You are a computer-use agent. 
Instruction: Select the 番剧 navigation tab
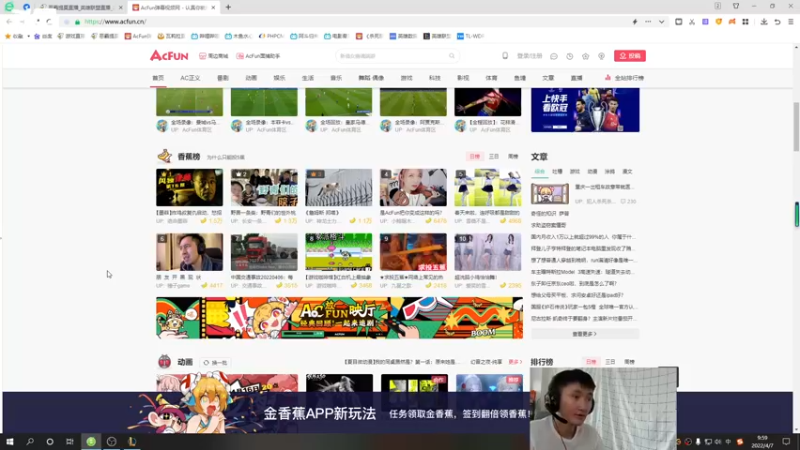tap(223, 78)
